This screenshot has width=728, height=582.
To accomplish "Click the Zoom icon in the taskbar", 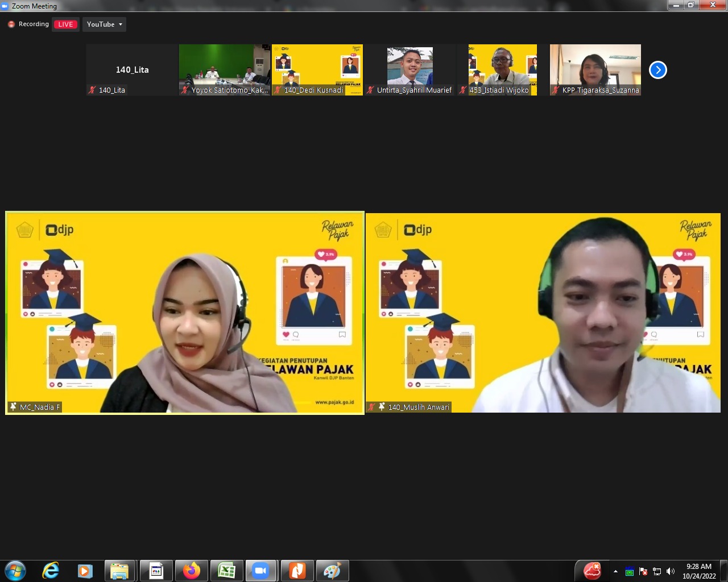I will [x=260, y=571].
